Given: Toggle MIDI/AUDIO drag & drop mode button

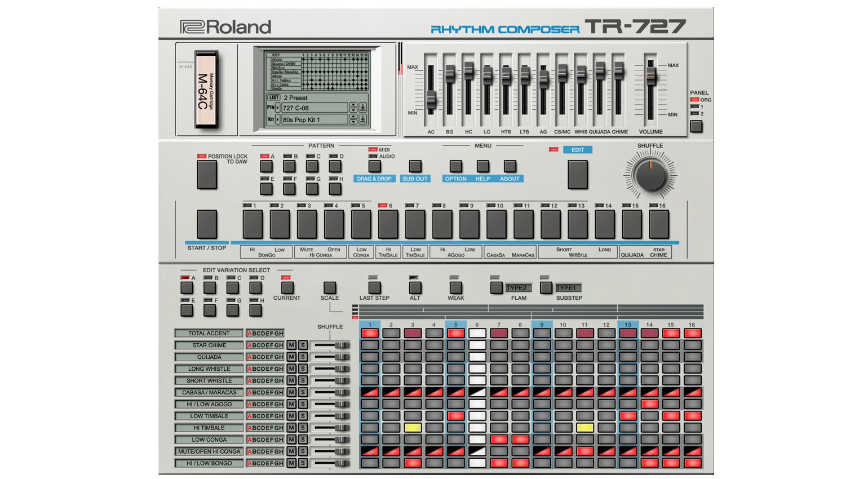Looking at the screenshot, I should click(x=374, y=166).
